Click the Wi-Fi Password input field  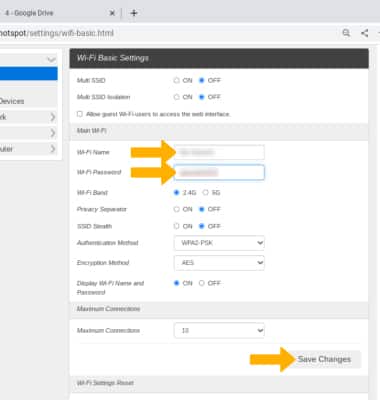click(x=219, y=172)
